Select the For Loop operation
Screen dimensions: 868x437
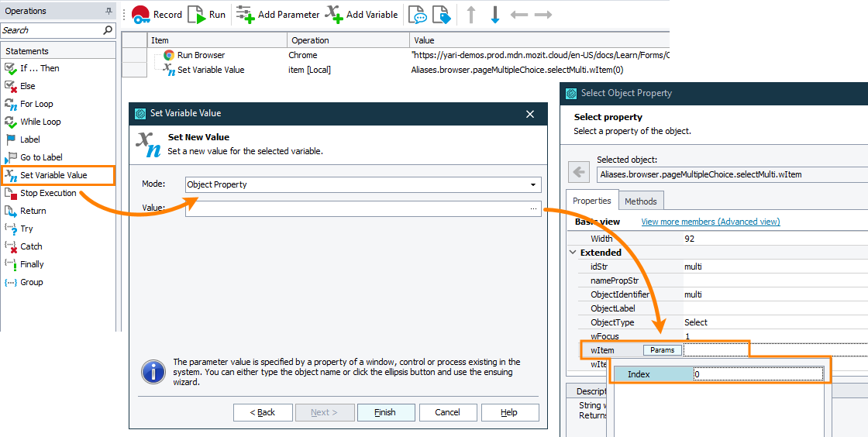coord(36,104)
